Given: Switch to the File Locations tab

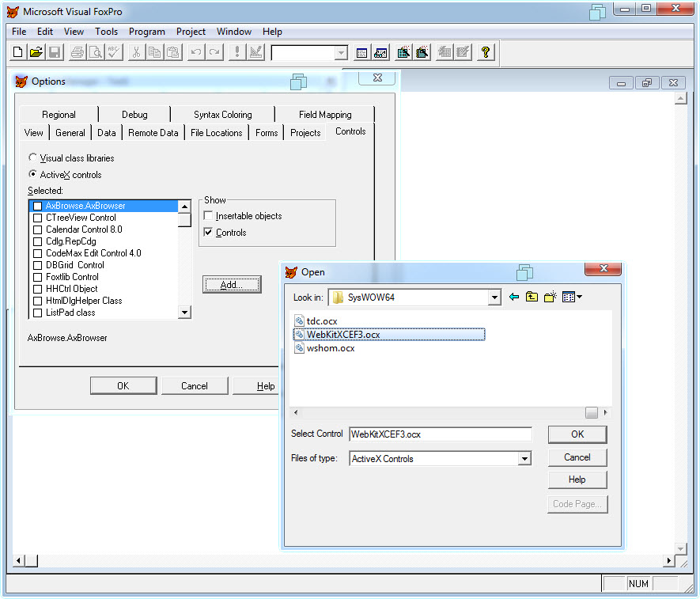Looking at the screenshot, I should pos(216,133).
